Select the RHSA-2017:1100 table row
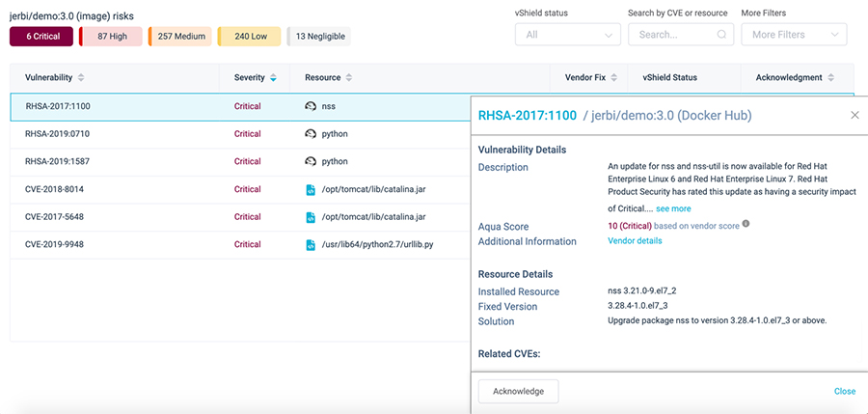The image size is (868, 414). tap(240, 106)
